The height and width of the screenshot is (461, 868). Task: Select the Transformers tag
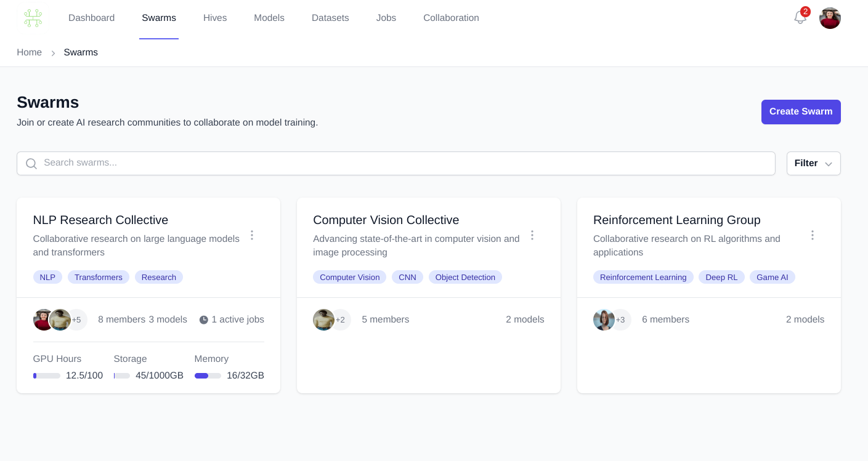(99, 278)
